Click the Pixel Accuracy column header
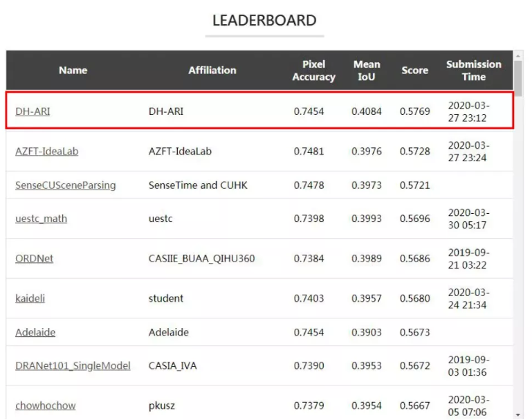 click(314, 71)
